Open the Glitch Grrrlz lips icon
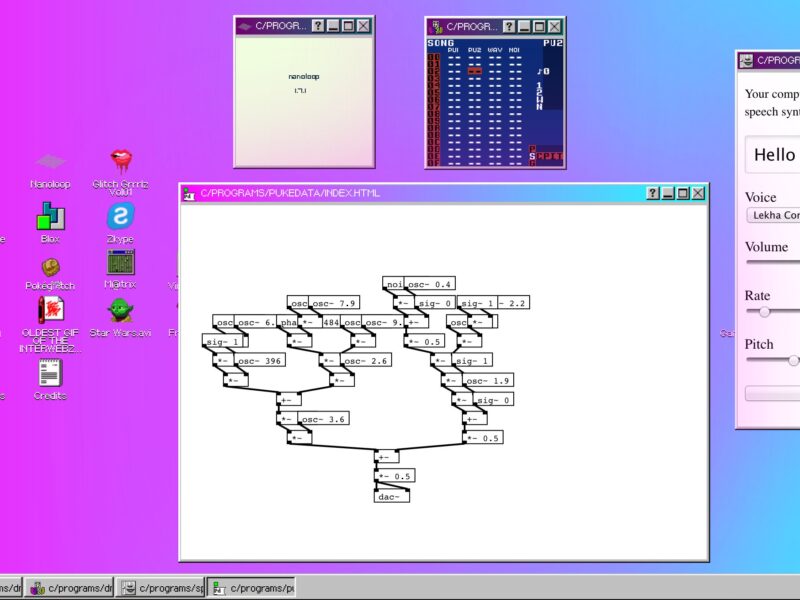800x600 pixels. point(120,162)
